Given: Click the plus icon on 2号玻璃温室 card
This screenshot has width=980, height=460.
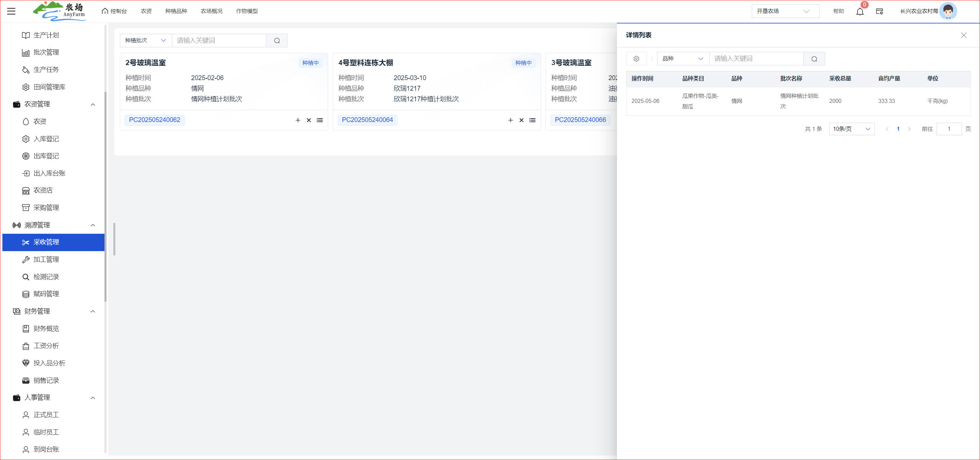Looking at the screenshot, I should 298,120.
